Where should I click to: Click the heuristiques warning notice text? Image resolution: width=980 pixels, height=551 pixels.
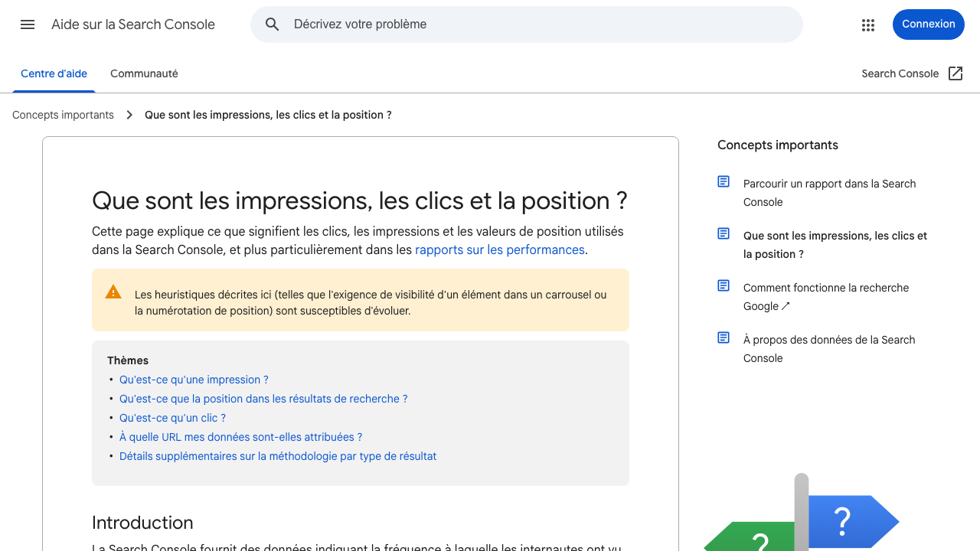click(x=371, y=302)
